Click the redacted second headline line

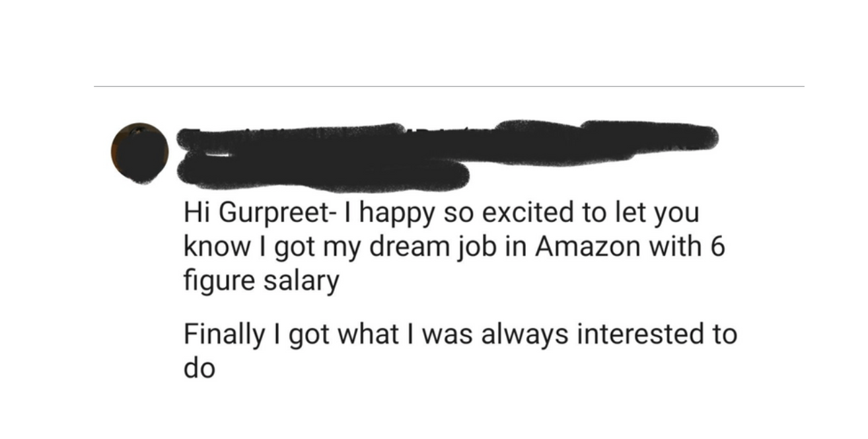(325, 172)
